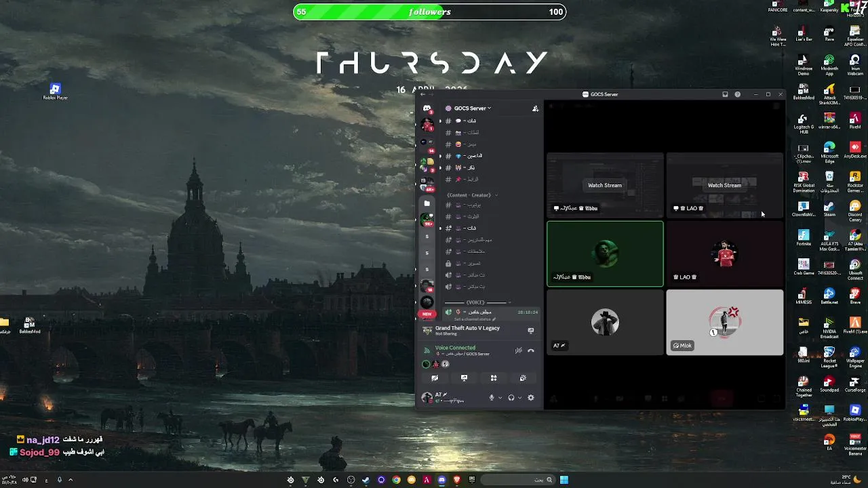Toggle screen sharing in the voice panel

pyautogui.click(x=464, y=378)
